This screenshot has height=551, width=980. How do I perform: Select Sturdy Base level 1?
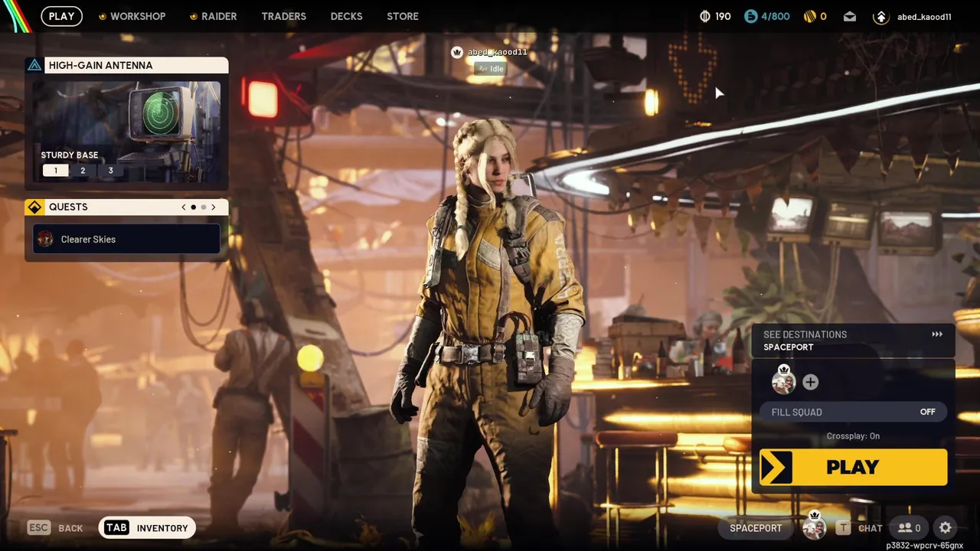55,171
